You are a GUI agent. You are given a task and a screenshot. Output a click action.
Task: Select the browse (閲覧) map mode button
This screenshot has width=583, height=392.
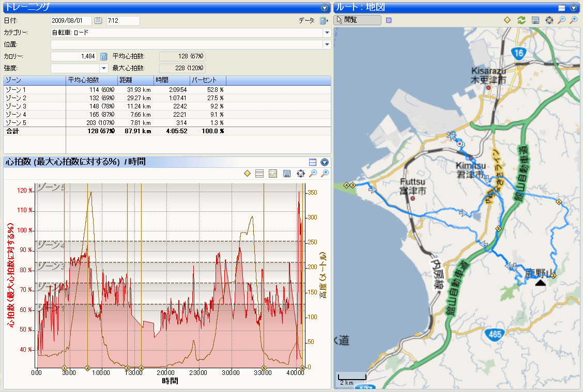click(357, 20)
